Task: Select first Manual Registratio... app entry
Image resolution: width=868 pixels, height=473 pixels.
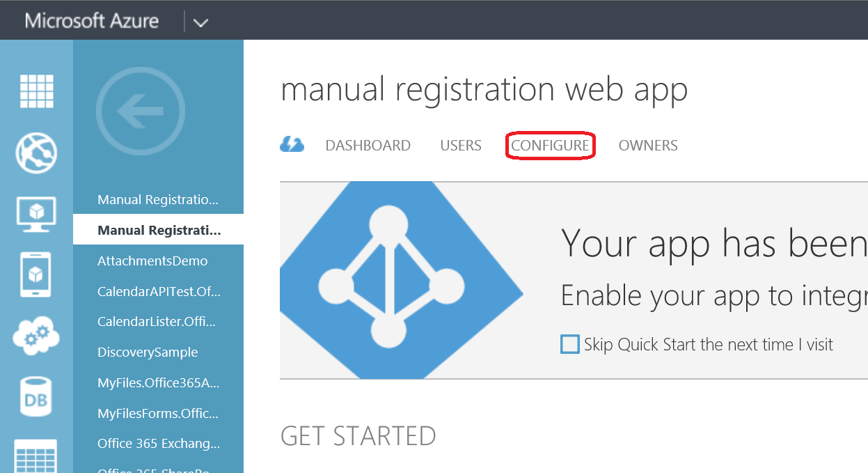Action: point(158,200)
